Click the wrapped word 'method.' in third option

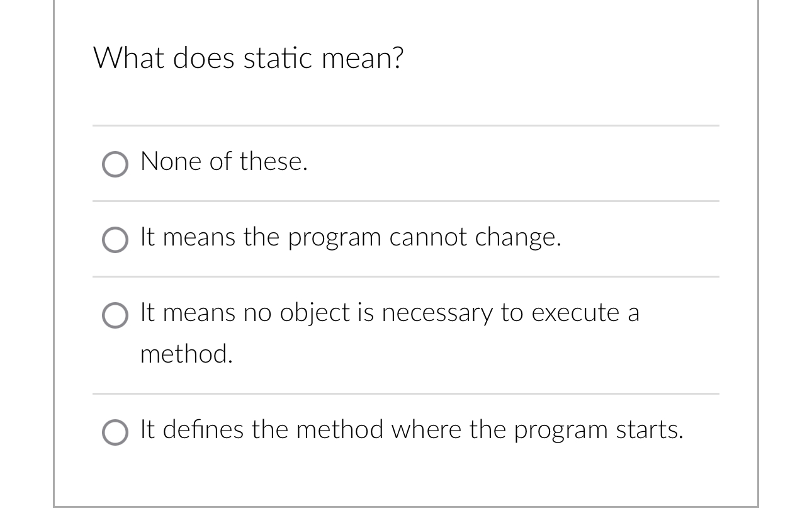(x=186, y=354)
